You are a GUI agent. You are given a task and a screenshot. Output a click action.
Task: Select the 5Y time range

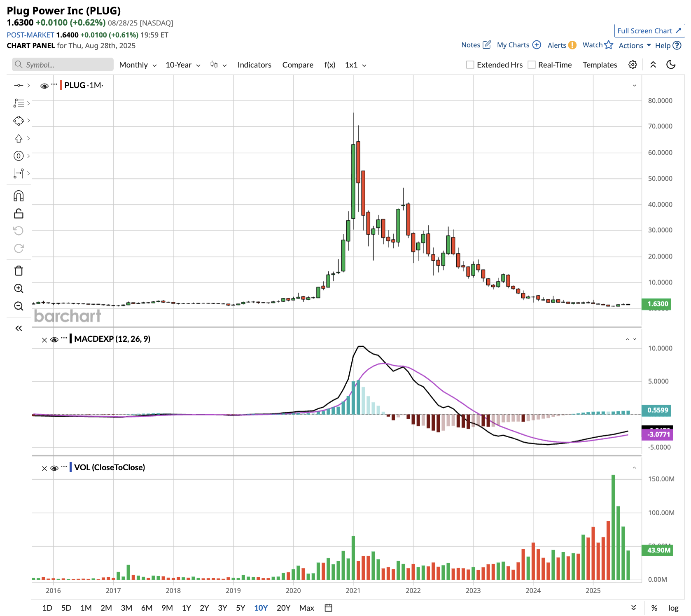click(240, 608)
